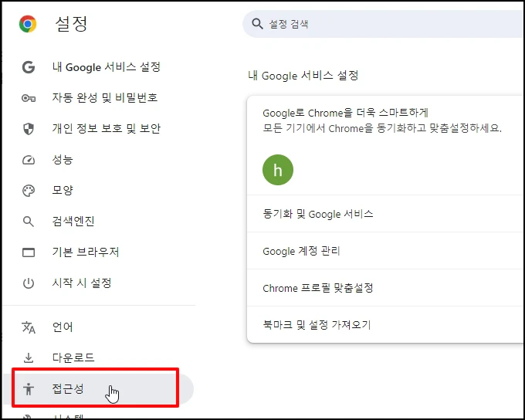The height and width of the screenshot is (420, 525).
Task: Click the magnifier icon beside 검색엔진
Action: (x=29, y=222)
